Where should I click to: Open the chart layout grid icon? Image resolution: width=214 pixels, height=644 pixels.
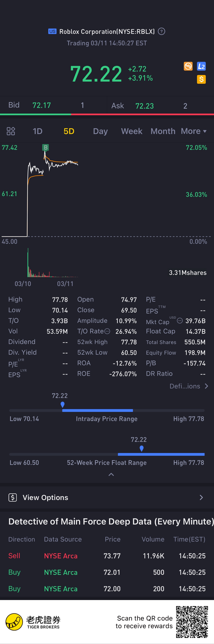point(11,131)
